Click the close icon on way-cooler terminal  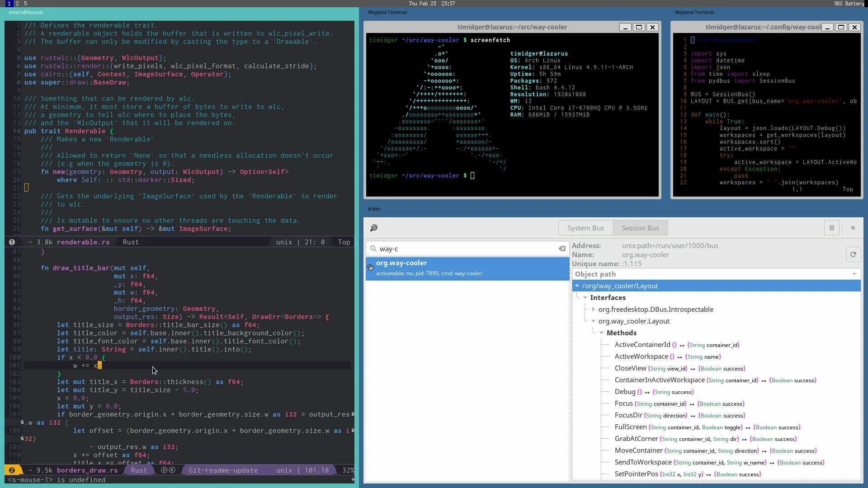coord(651,27)
